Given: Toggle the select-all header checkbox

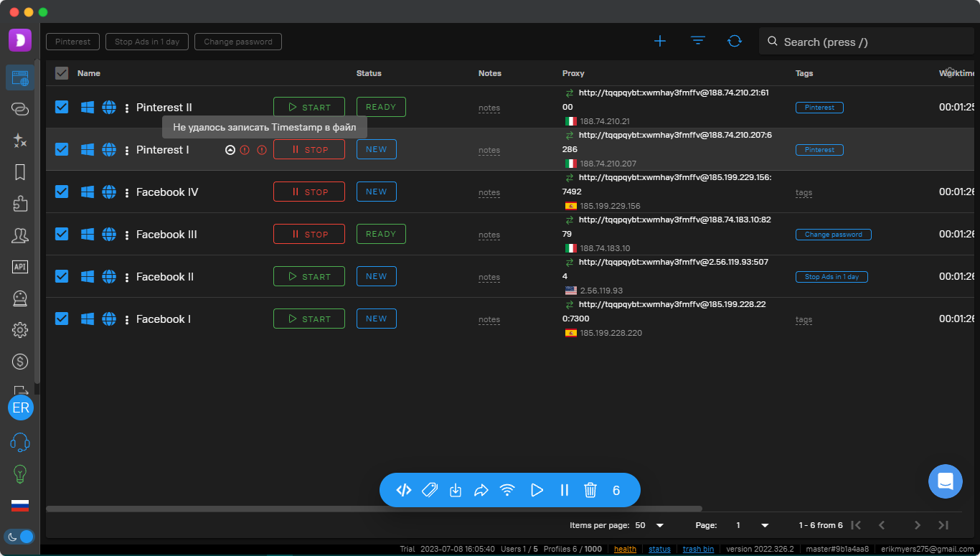Looking at the screenshot, I should (x=62, y=73).
